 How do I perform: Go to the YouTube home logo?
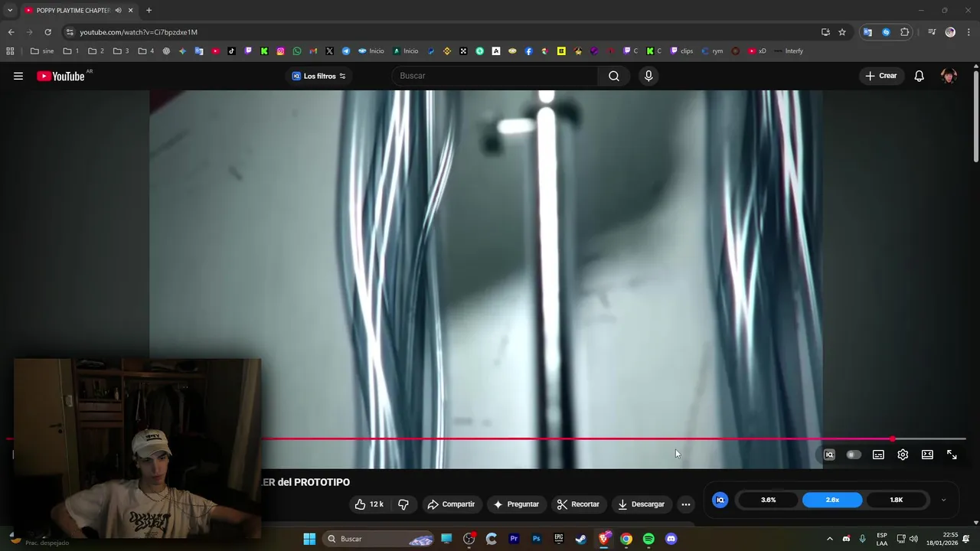coord(60,76)
